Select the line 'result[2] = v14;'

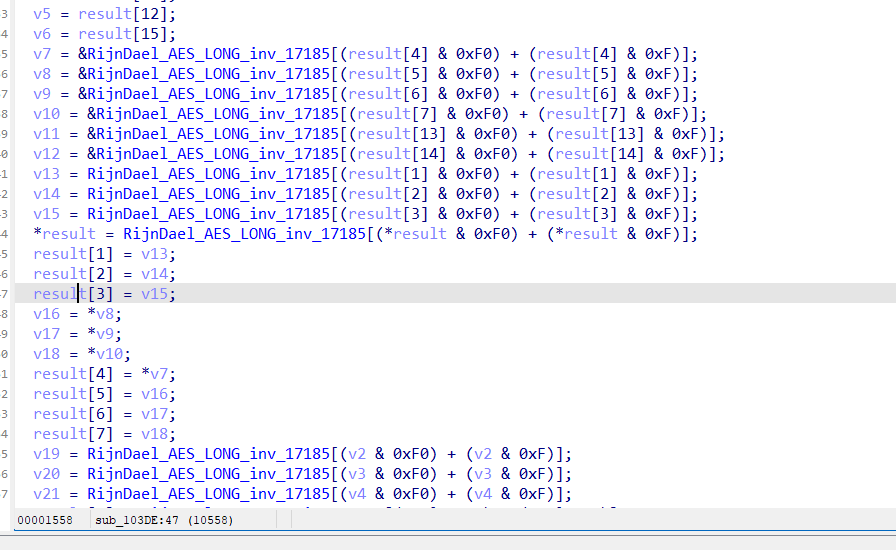105,274
